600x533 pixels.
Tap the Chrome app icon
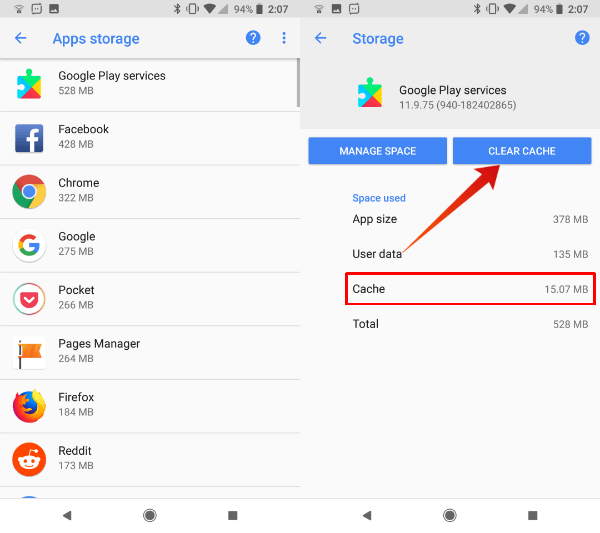(29, 192)
